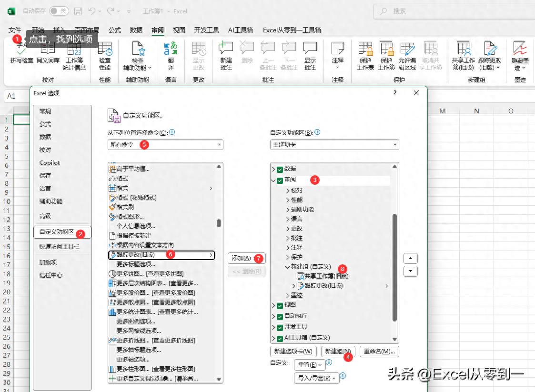Uncheck the 审阅 tab checkbox
This screenshot has height=392, width=535.
(x=280, y=180)
